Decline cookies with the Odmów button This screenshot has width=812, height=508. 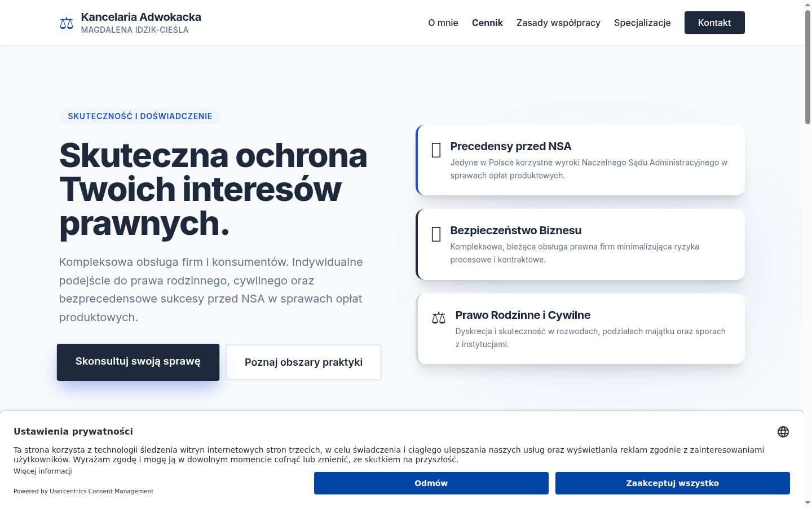[x=431, y=483]
